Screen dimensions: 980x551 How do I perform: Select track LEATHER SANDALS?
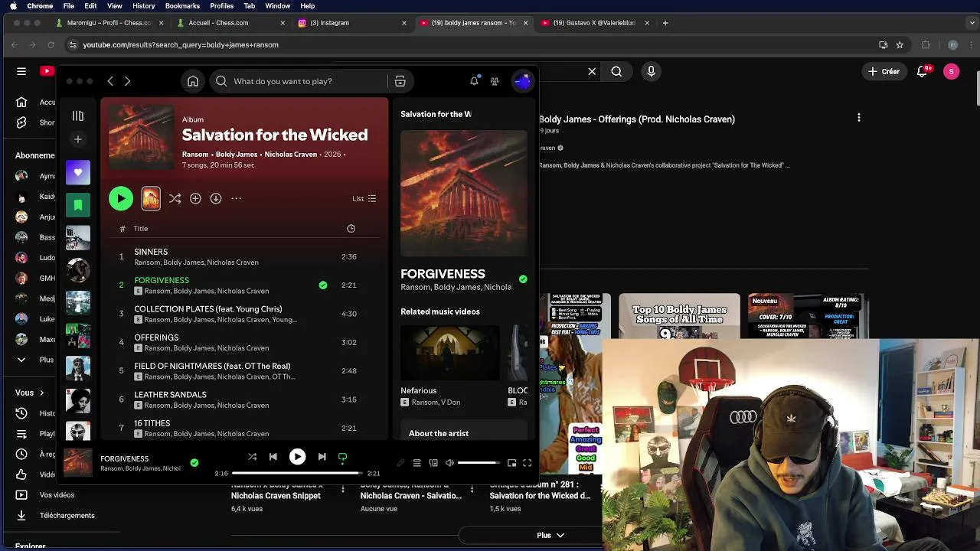click(245, 399)
